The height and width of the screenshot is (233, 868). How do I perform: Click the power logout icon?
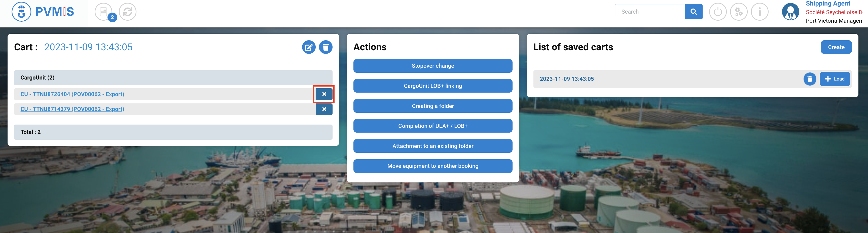[x=718, y=12]
